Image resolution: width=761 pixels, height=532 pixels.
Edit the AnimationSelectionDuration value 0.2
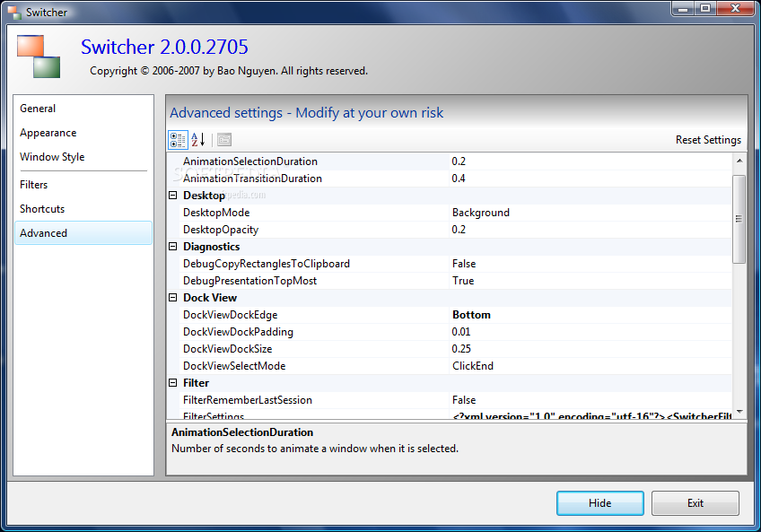point(590,161)
